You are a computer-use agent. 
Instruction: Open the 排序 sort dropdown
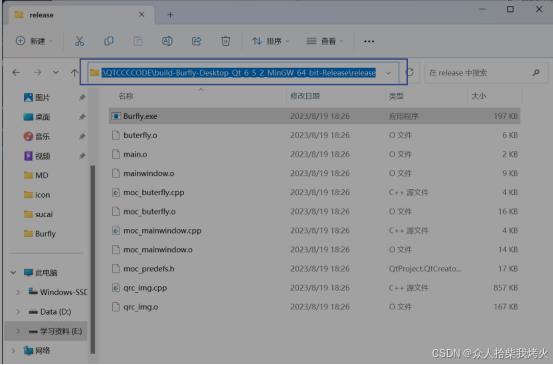271,41
